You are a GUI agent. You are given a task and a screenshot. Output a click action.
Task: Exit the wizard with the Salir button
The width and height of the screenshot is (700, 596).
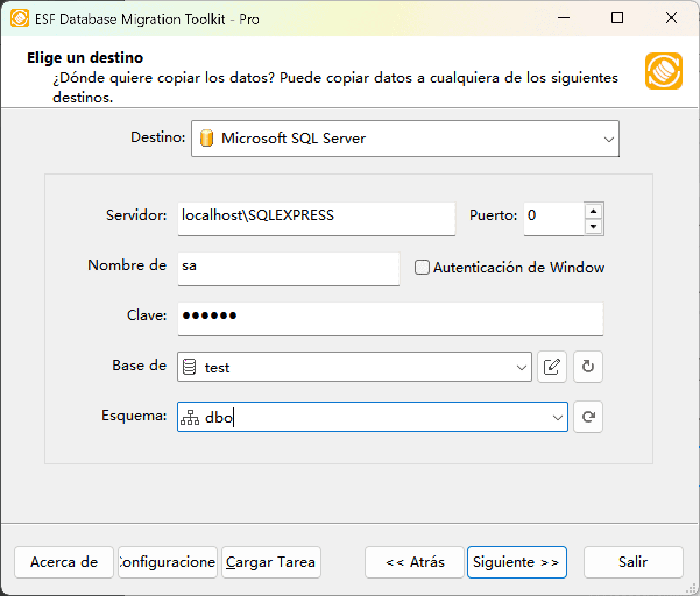click(632, 562)
